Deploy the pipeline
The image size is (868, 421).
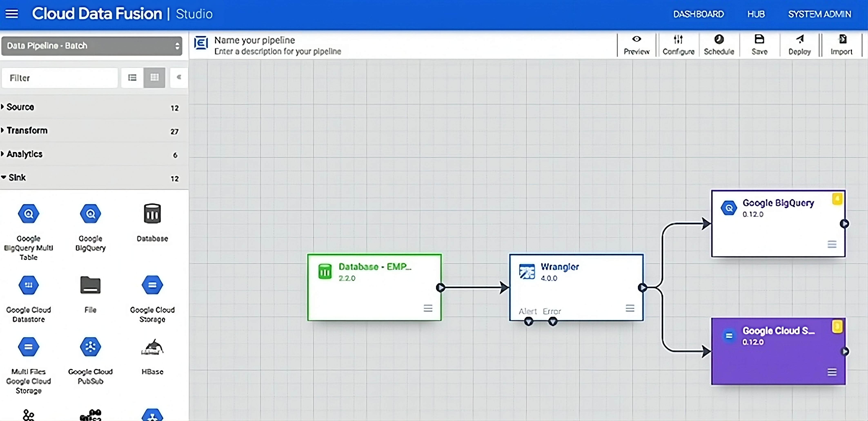[x=800, y=45]
